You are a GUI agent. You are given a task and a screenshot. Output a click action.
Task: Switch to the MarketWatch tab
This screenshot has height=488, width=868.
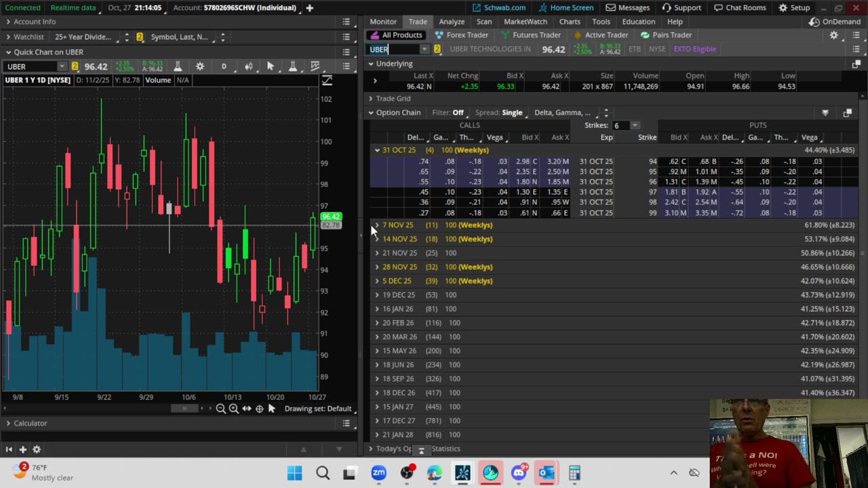pyautogui.click(x=526, y=22)
